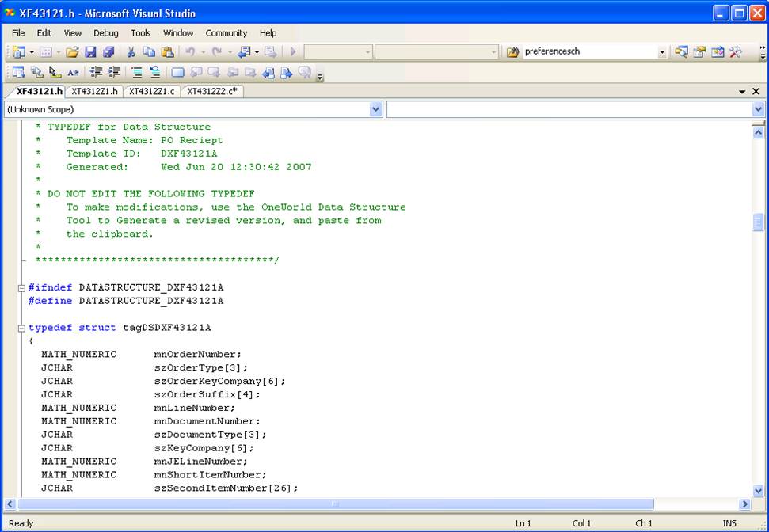Open the Edit menu
This screenshot has height=532, width=769.
click(x=44, y=33)
